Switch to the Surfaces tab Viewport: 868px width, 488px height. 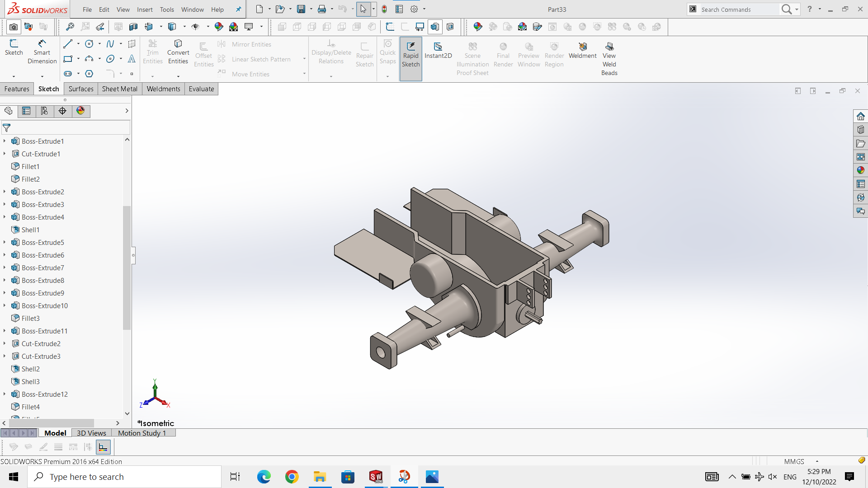pos(81,89)
